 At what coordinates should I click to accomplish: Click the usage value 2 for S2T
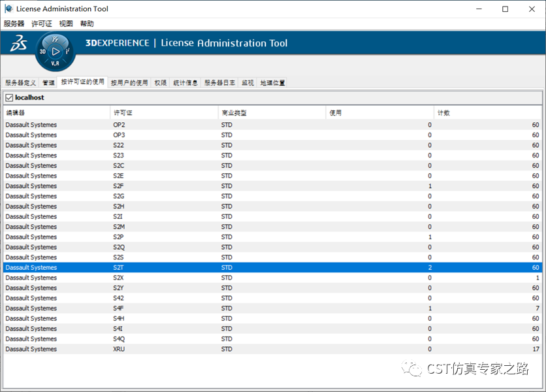[430, 268]
